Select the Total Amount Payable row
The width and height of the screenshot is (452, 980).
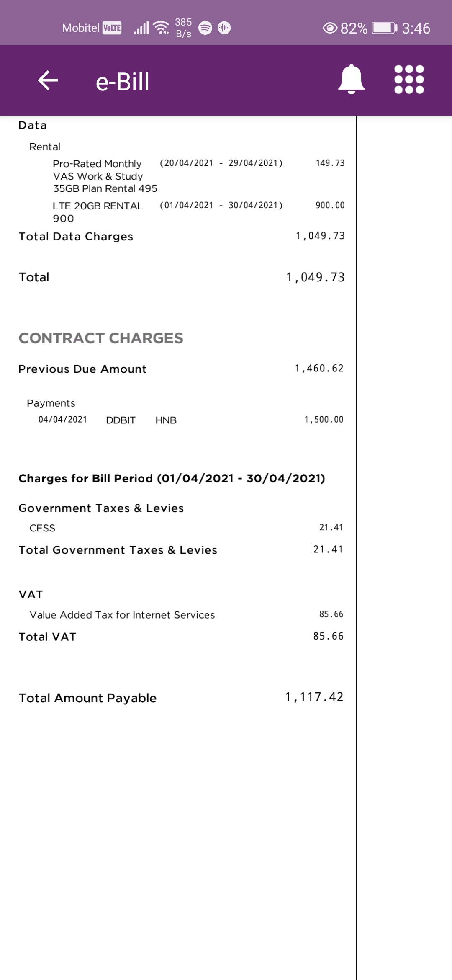click(x=181, y=698)
